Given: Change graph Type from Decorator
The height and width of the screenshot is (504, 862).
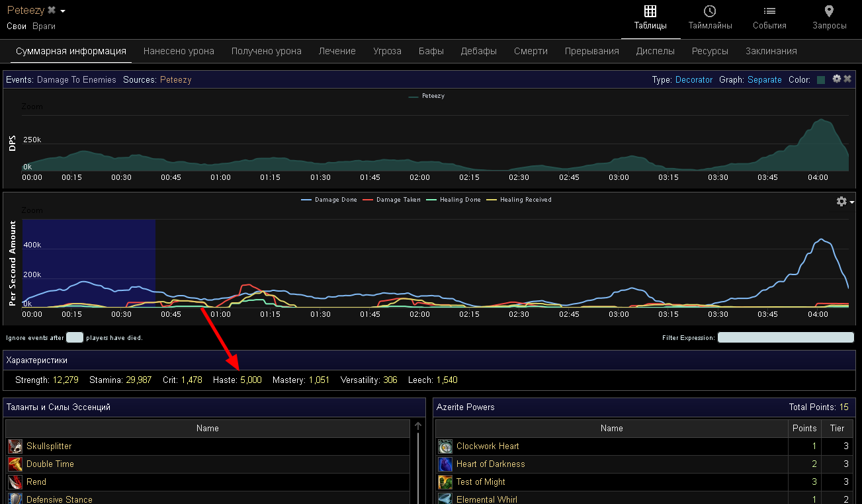Looking at the screenshot, I should [693, 80].
